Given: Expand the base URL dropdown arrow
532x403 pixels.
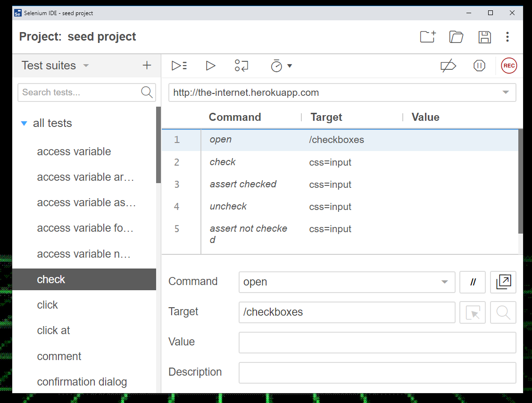Looking at the screenshot, I should tap(506, 92).
